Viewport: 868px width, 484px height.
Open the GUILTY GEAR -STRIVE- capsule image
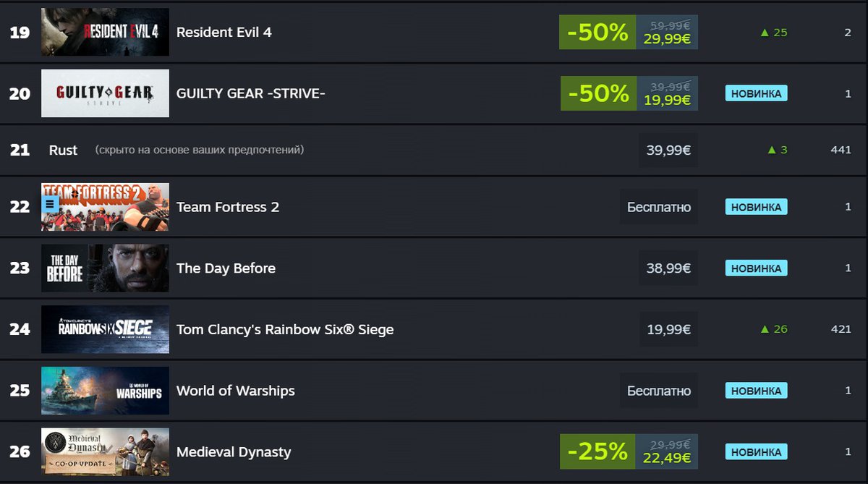click(x=105, y=93)
